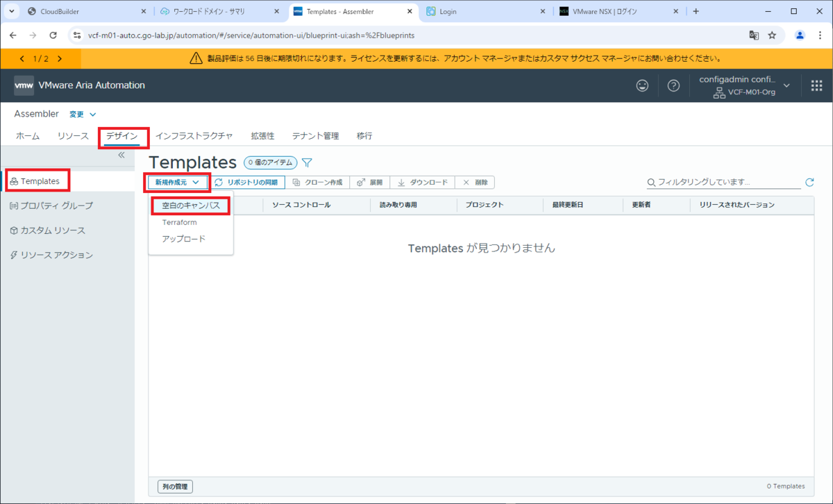This screenshot has width=833, height=504.
Task: Show previous notification in banner
Action: [22, 59]
